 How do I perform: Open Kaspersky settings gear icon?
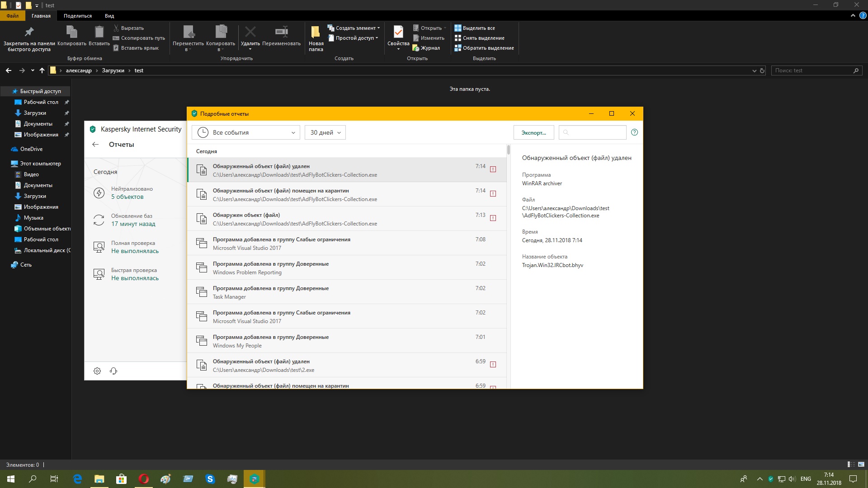pos(97,371)
